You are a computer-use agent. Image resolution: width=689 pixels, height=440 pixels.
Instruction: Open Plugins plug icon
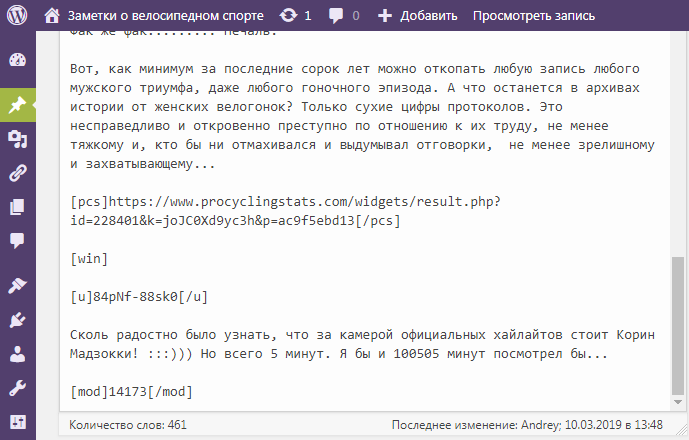point(18,320)
